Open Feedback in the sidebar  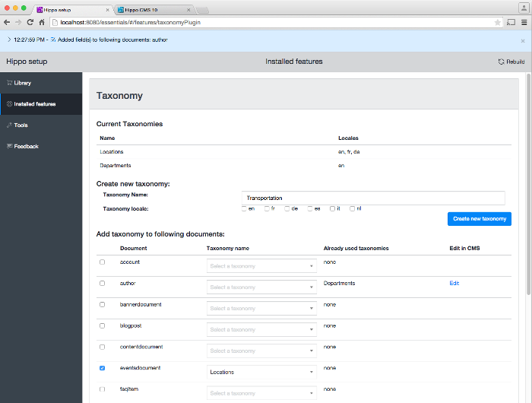(41, 146)
